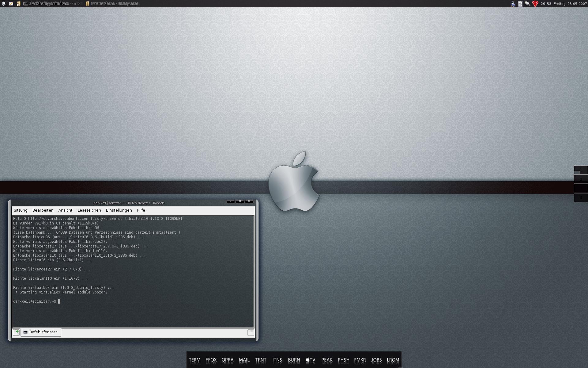The image size is (588, 368).
Task: Show calendar from the 20:53 clock
Action: point(546,4)
